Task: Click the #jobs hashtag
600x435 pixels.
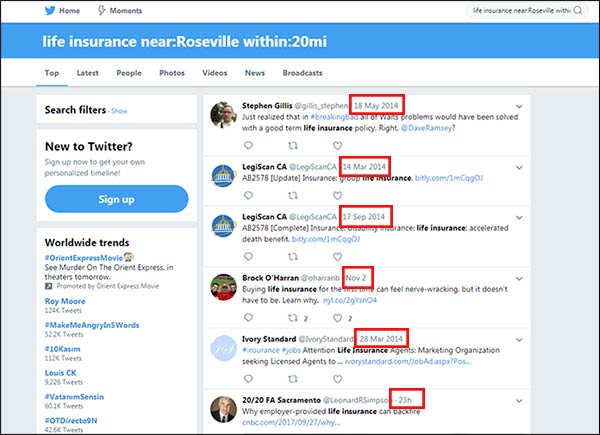Action: tap(291, 350)
